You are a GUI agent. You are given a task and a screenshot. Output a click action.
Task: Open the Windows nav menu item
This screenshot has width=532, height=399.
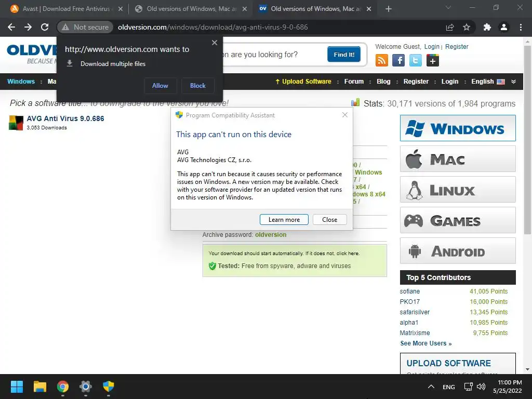coord(21,82)
